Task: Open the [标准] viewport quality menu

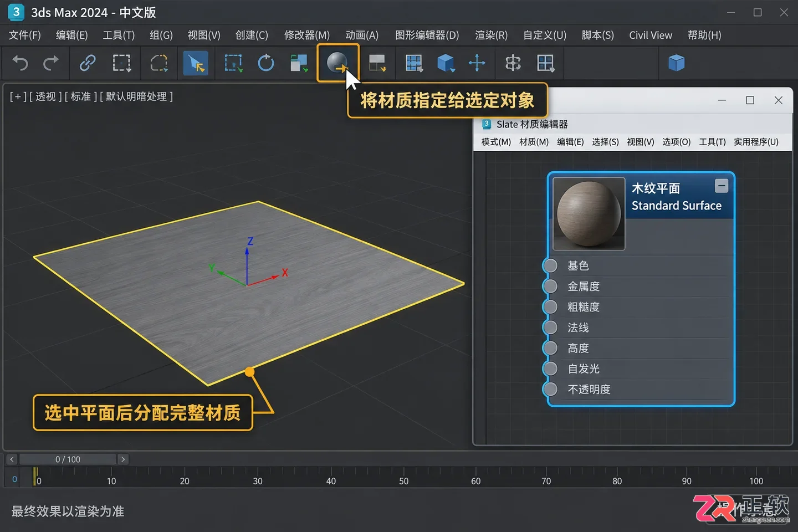Action: click(80, 96)
